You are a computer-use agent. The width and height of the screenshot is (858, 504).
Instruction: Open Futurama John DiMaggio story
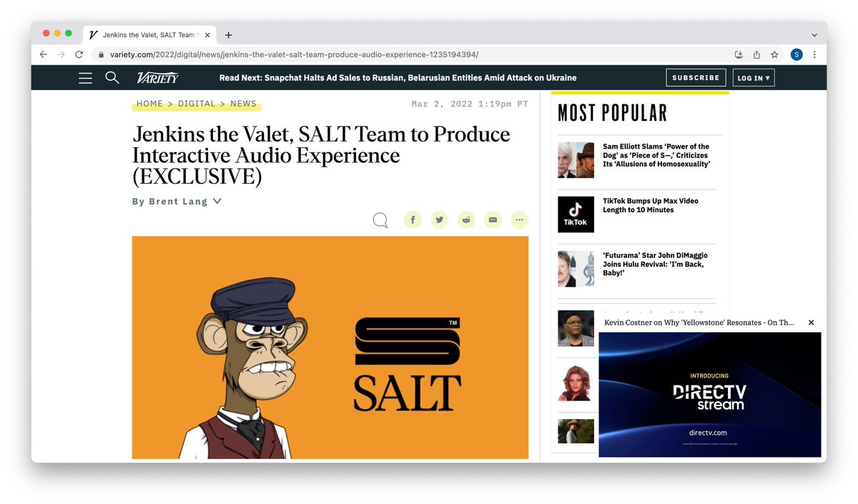coord(655,264)
